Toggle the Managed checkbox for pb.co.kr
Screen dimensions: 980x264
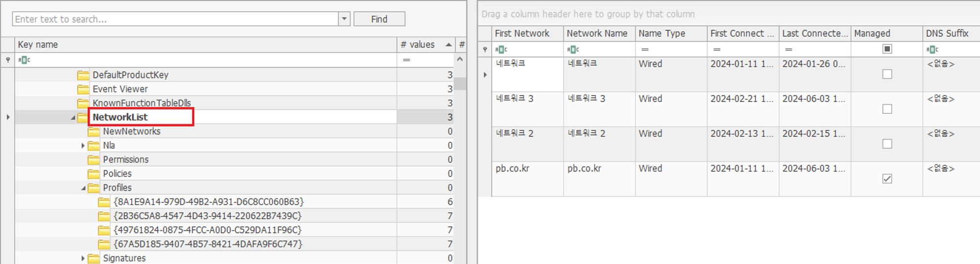click(887, 179)
